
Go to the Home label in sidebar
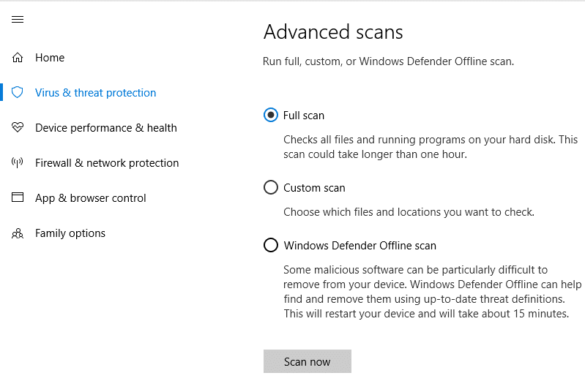pyautogui.click(x=50, y=58)
